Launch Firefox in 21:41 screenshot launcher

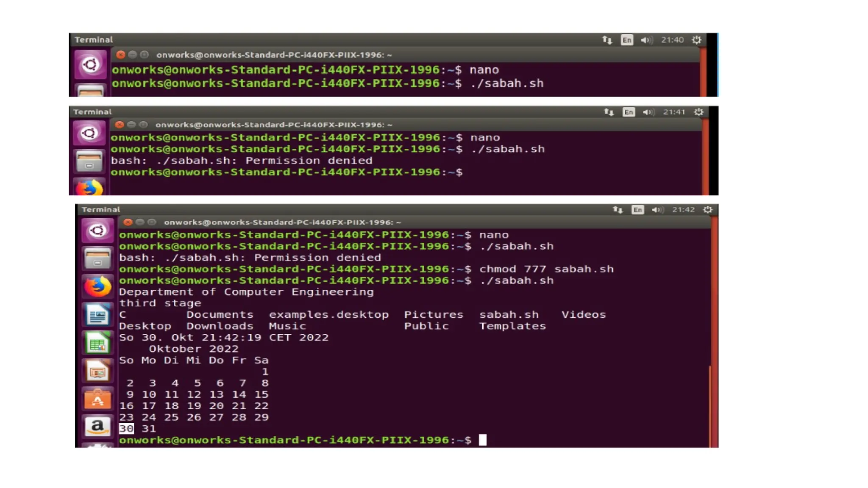pos(89,187)
